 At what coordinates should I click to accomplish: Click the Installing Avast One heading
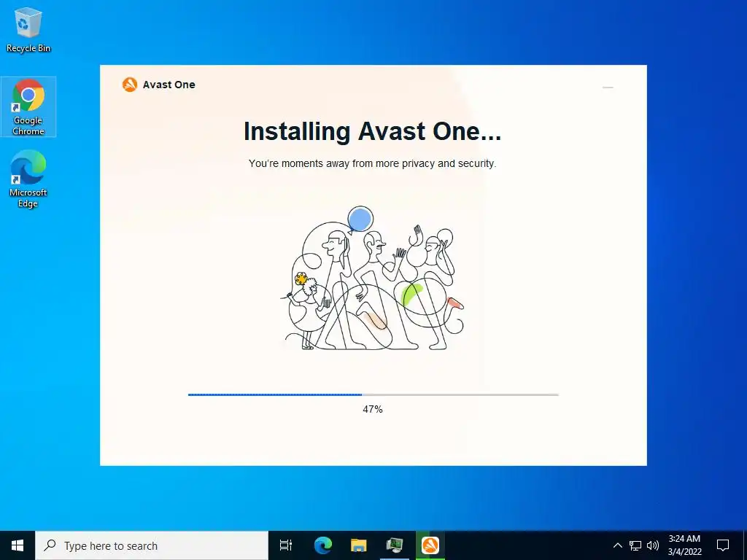[x=373, y=131]
